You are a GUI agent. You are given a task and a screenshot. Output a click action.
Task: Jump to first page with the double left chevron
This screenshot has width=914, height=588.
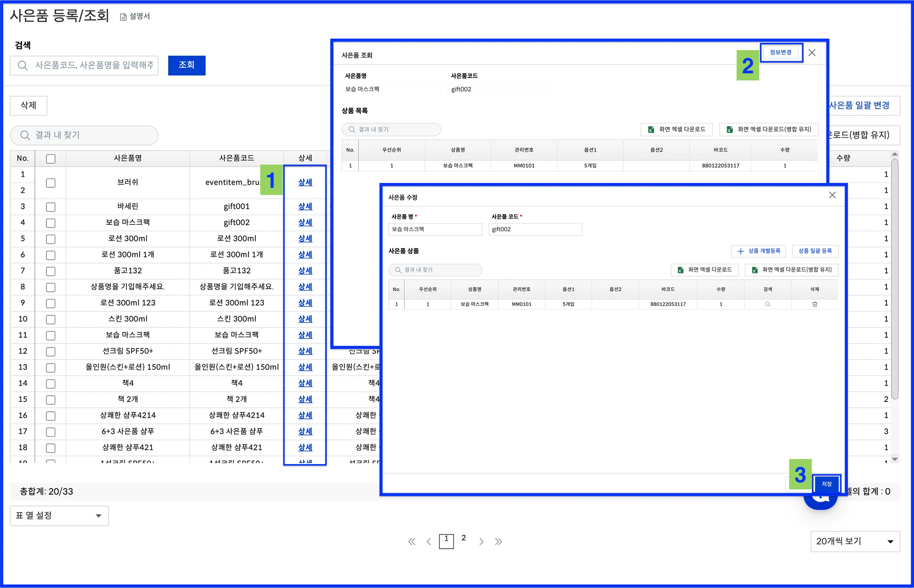point(411,542)
